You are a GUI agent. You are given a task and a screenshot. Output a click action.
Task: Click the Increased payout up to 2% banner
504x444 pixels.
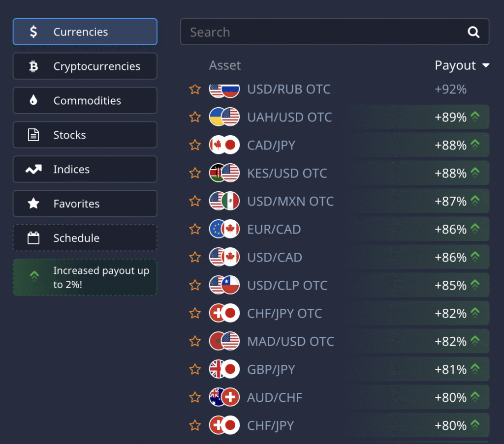85,278
